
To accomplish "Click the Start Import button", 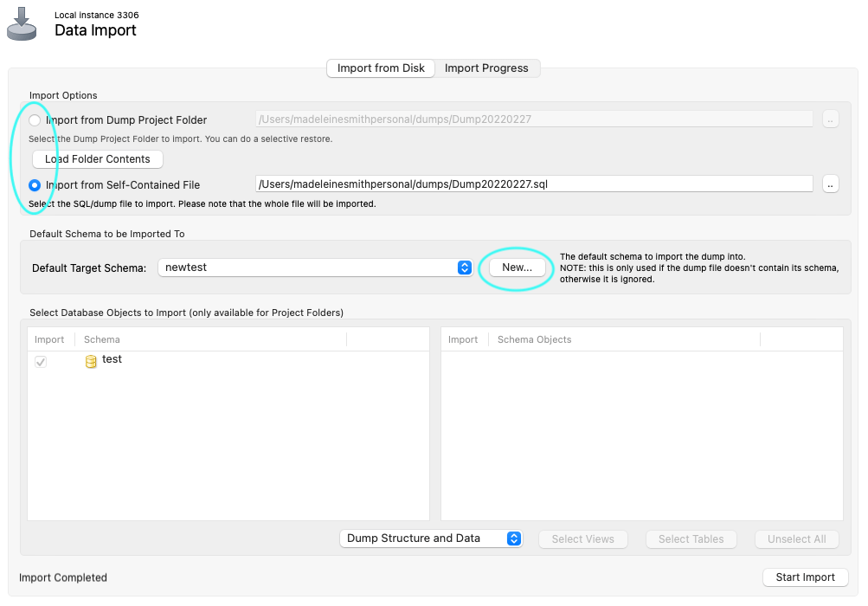I will point(804,577).
